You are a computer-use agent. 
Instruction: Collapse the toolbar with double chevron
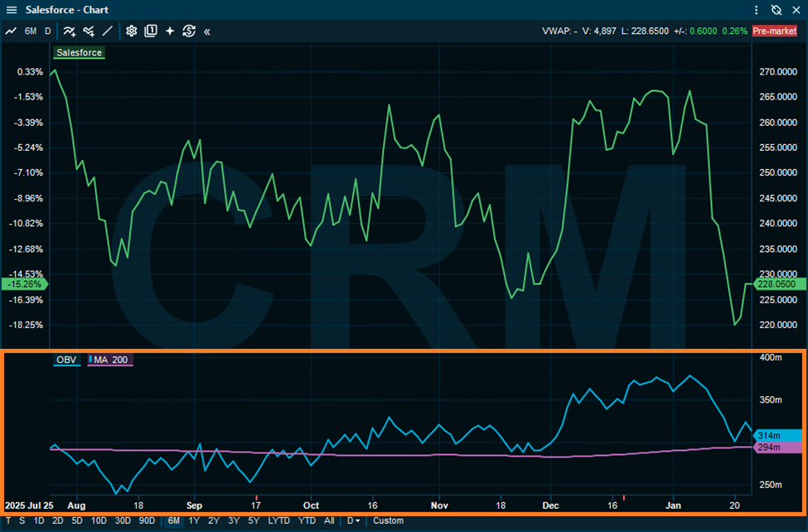click(x=207, y=31)
